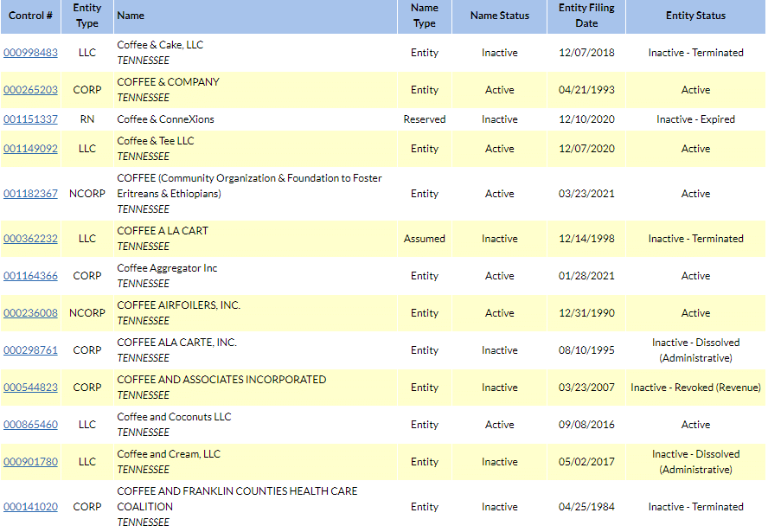Open control number 001182367 link

[x=30, y=194]
